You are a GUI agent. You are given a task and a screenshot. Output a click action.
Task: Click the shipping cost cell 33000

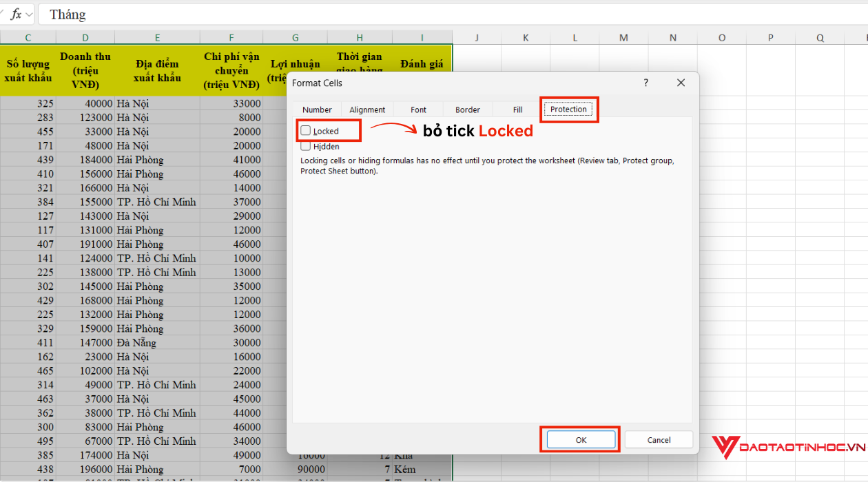click(231, 103)
